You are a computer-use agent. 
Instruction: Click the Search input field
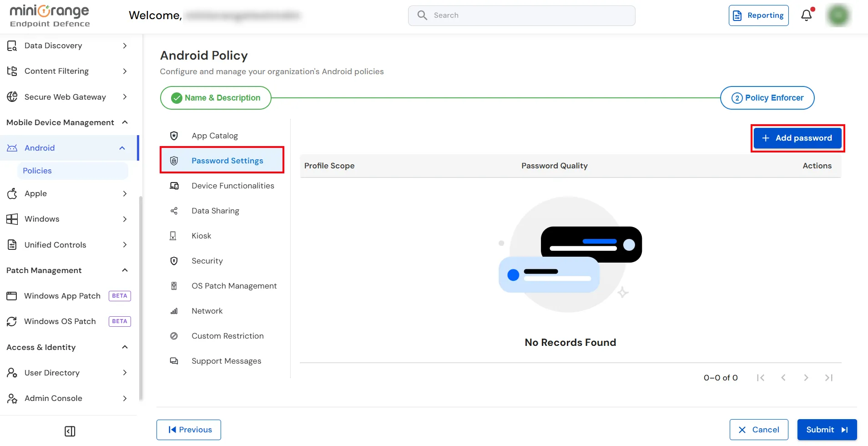click(522, 15)
